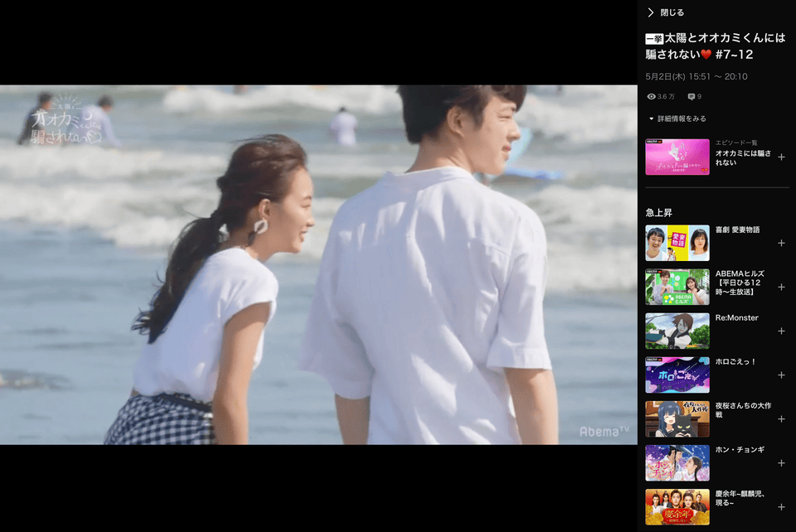Open 夜桜さんちの大作戦 thumbnail

(x=677, y=419)
